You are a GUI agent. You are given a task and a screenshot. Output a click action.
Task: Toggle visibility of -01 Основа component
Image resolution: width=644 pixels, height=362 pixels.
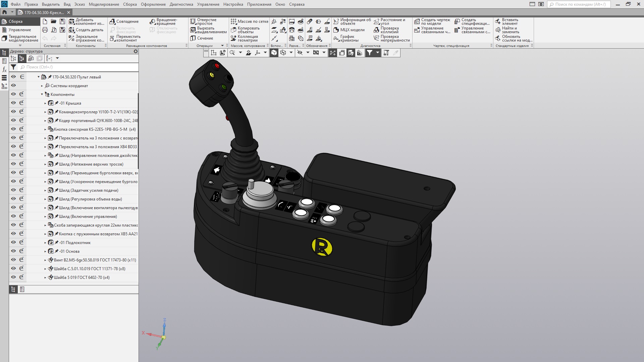click(13, 251)
